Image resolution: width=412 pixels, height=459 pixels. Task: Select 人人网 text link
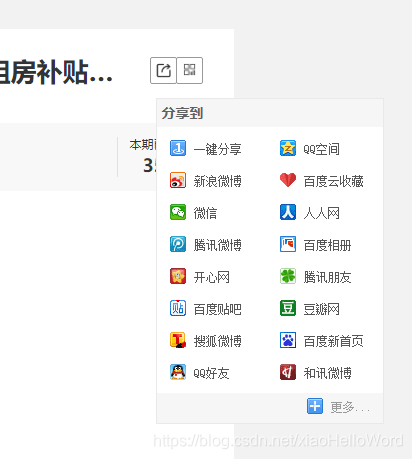coord(321,213)
